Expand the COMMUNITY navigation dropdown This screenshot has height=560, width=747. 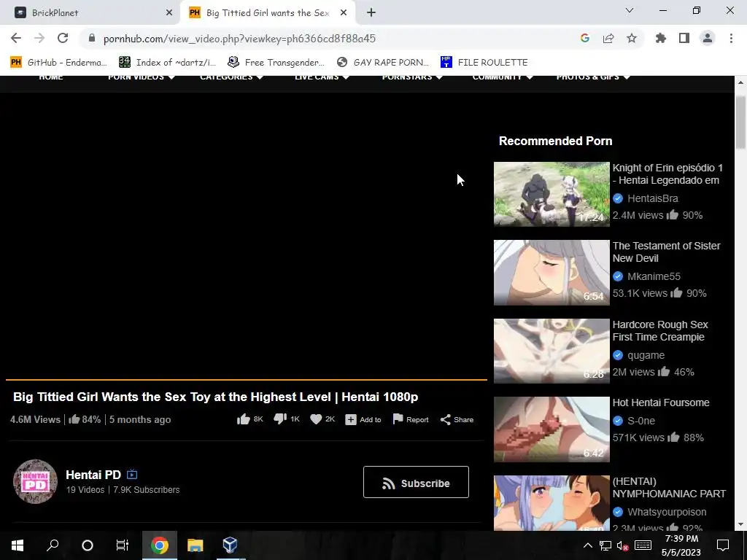click(x=530, y=77)
